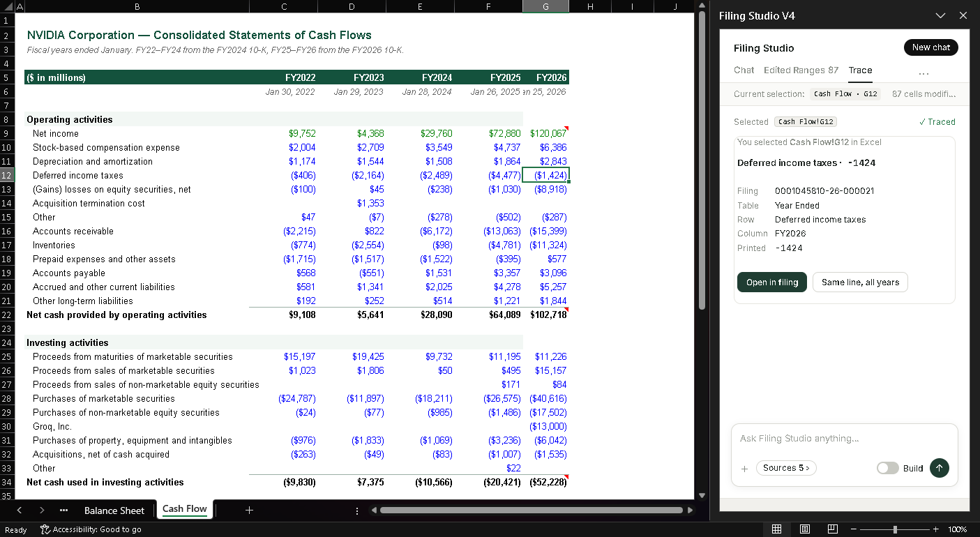Select row 12 header
The image size is (980, 537).
click(x=6, y=175)
